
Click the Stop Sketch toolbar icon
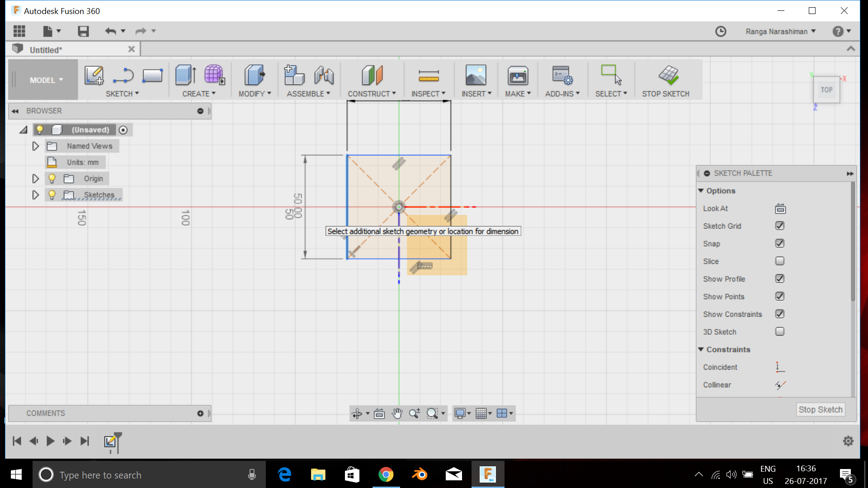668,75
